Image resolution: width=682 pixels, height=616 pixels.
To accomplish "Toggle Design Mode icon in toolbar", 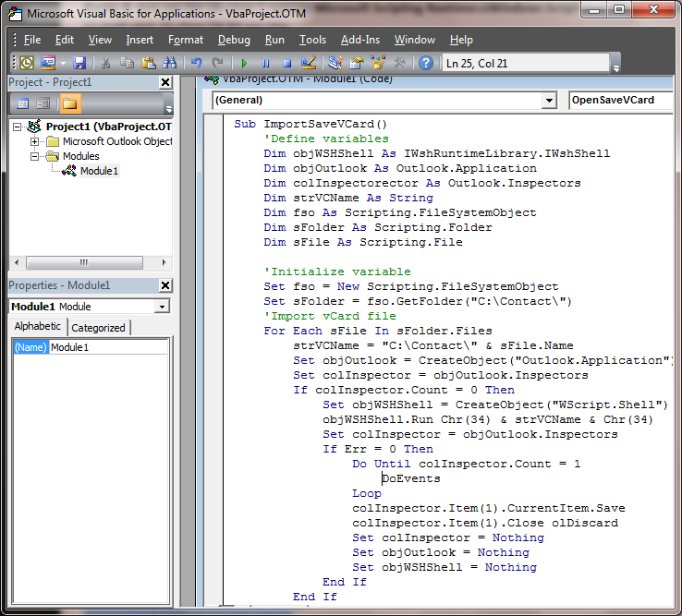I will click(x=309, y=63).
